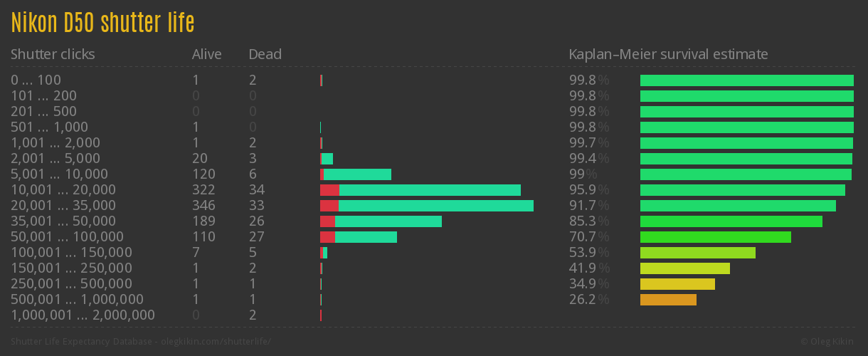Click the "Dead" column header
The image size is (868, 356).
265,54
